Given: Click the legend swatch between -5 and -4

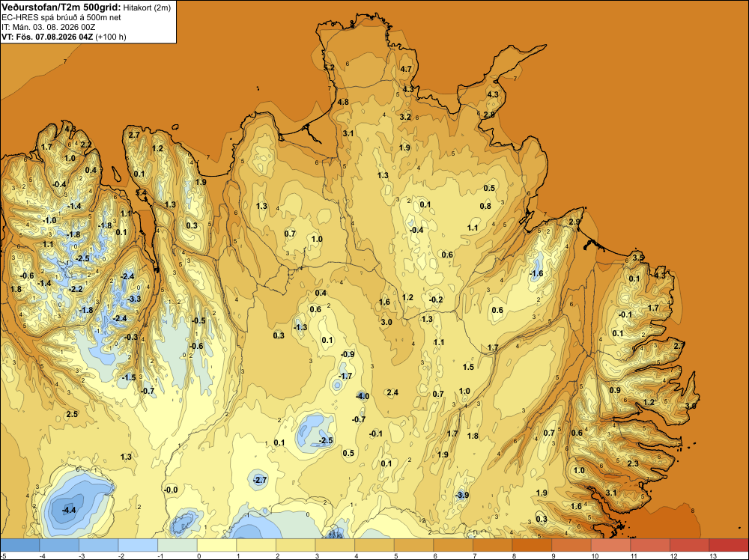Looking at the screenshot, I should pyautogui.click(x=20, y=545).
